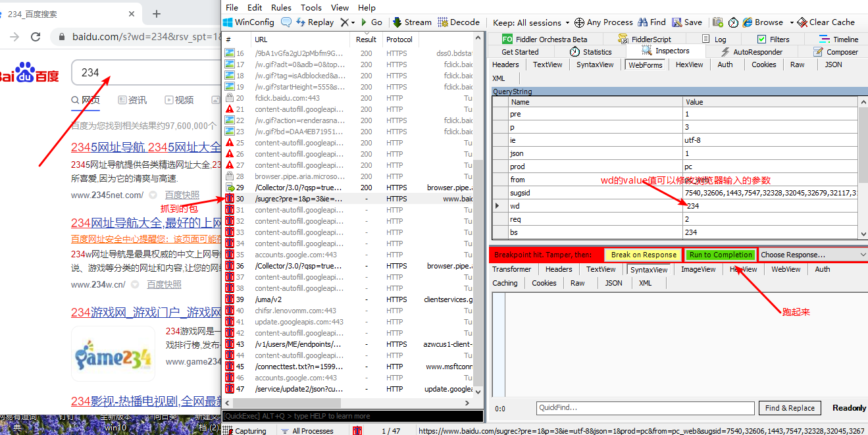This screenshot has height=435, width=868.
Task: Open the response Caching tab
Action: pos(505,283)
